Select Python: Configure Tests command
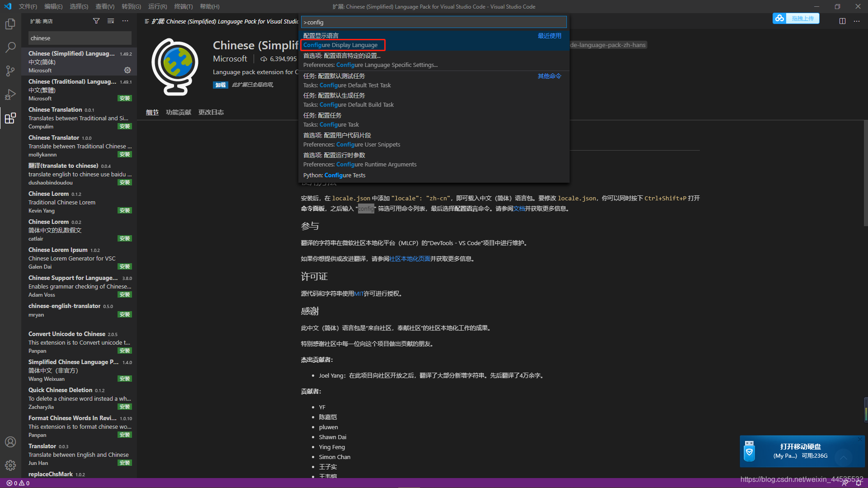The width and height of the screenshot is (868, 488). coord(434,175)
